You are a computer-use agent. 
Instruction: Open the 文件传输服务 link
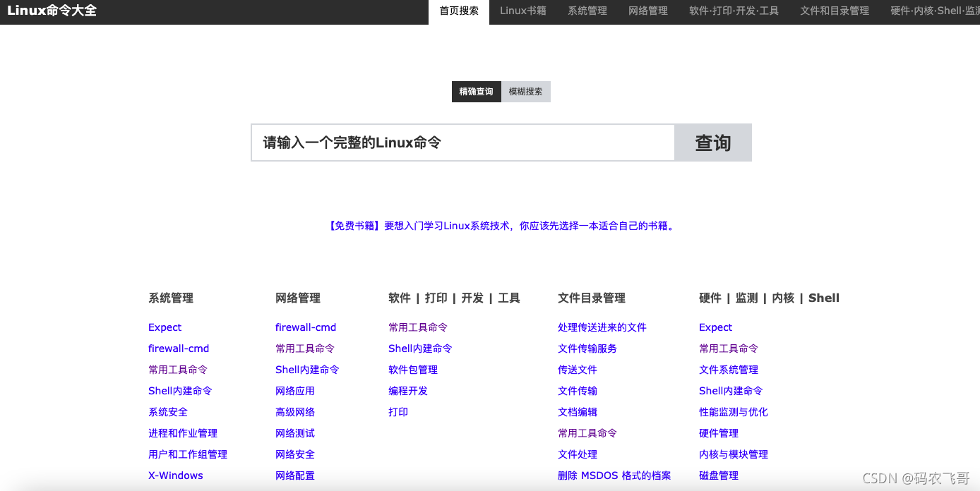tap(587, 348)
